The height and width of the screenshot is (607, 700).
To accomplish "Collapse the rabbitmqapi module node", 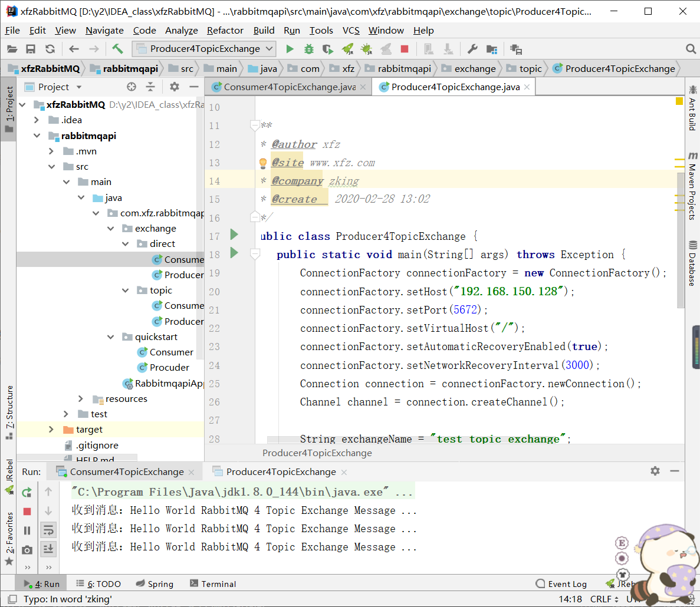I will (x=37, y=136).
